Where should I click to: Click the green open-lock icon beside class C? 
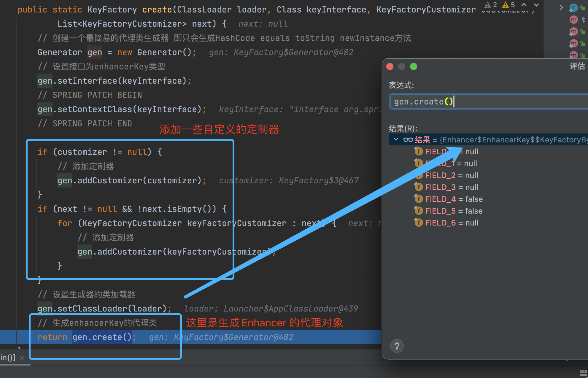point(583,8)
